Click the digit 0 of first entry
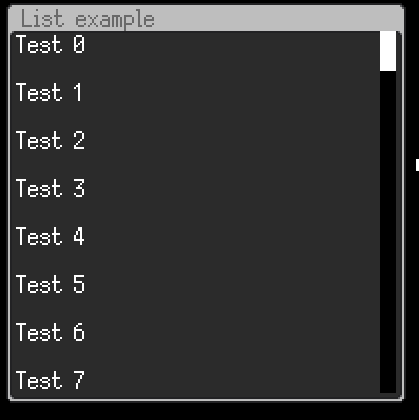Screen dimensions: 419x420 [79, 45]
